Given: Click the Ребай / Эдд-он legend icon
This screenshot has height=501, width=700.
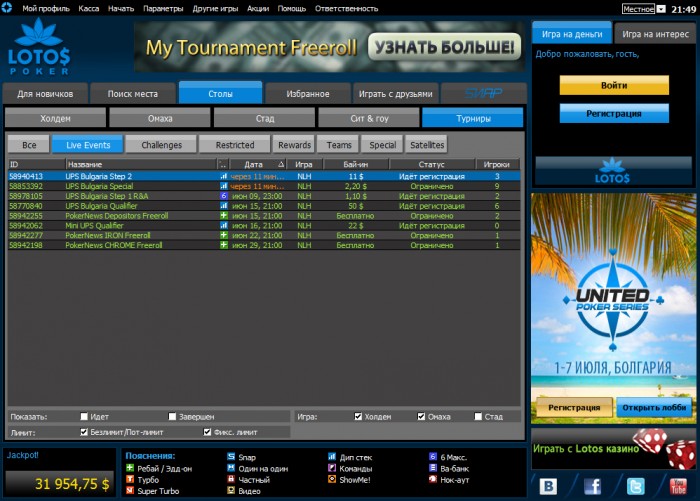Looking at the screenshot, I should (130, 468).
